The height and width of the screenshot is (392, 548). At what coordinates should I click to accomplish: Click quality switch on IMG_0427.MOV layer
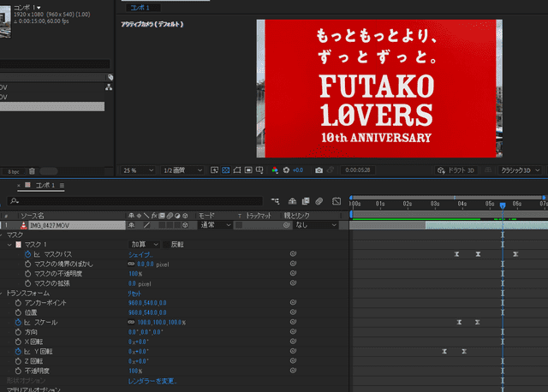click(146, 225)
